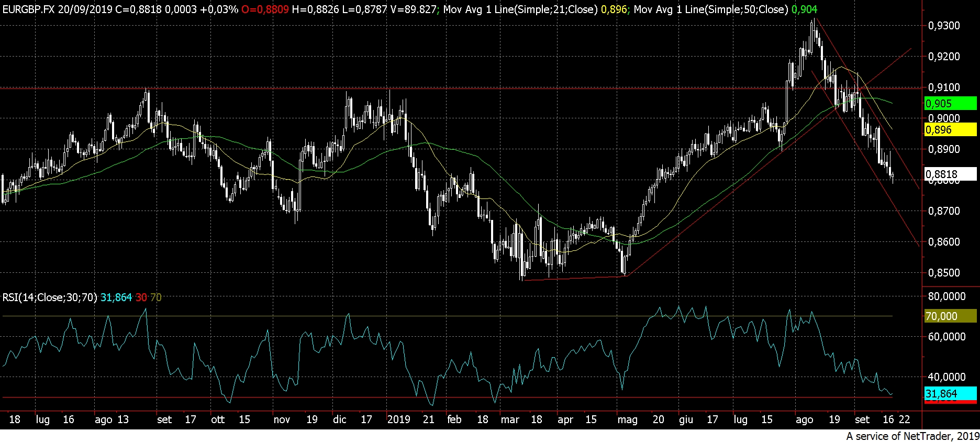Click the L=0,8787 low value
The image size is (980, 442).
tap(363, 9)
